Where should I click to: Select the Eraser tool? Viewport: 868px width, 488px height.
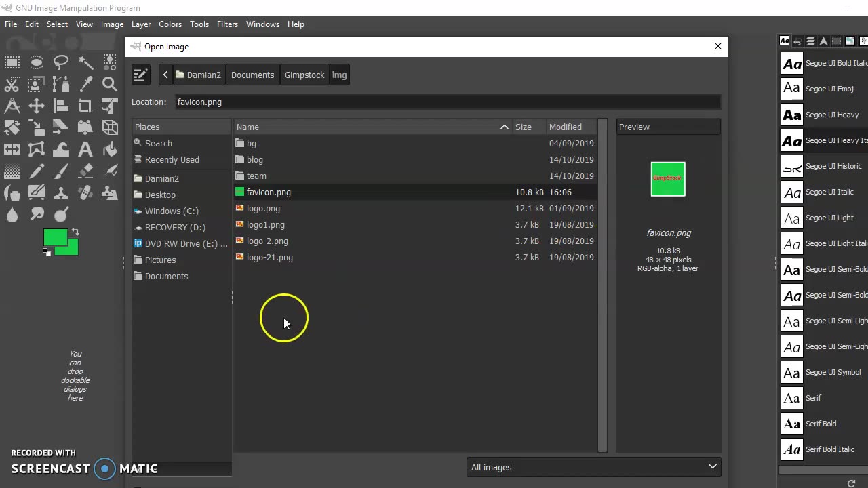(85, 171)
